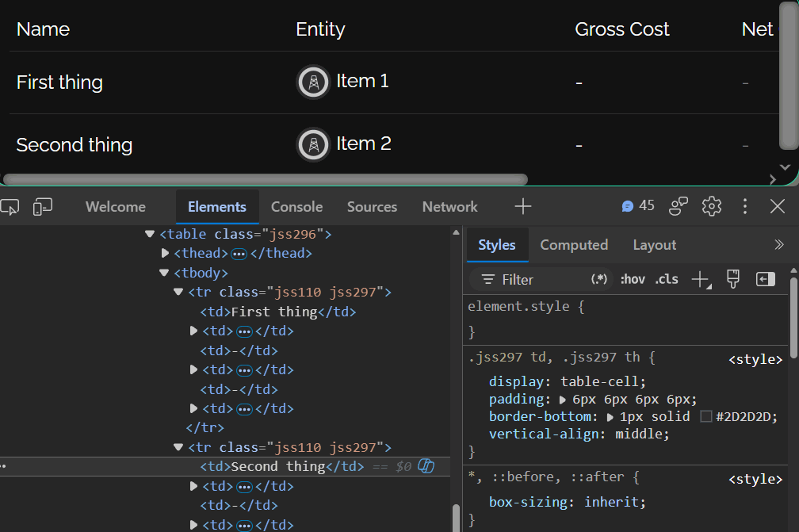Toggle the :hov element state panel
Image resolution: width=799 pixels, height=532 pixels.
[x=633, y=279]
